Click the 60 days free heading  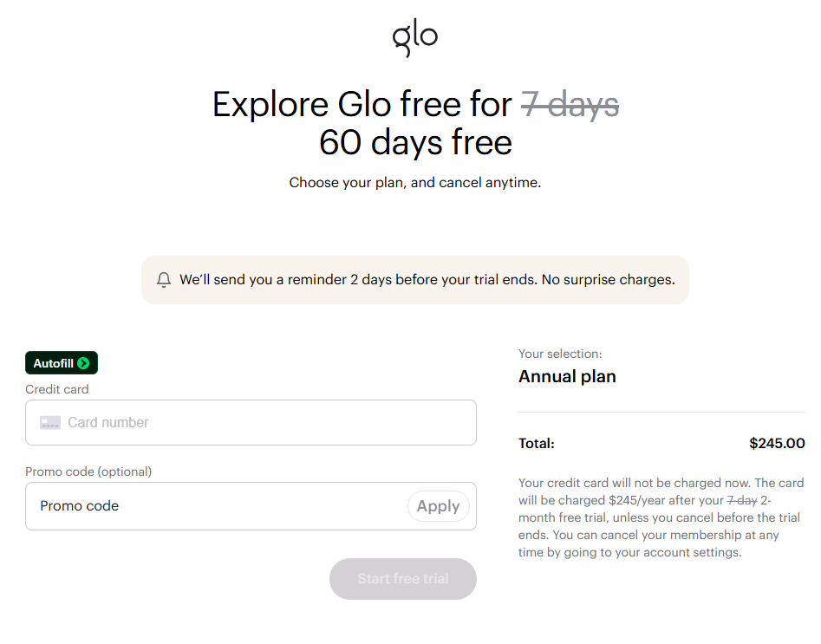pyautogui.click(x=415, y=142)
